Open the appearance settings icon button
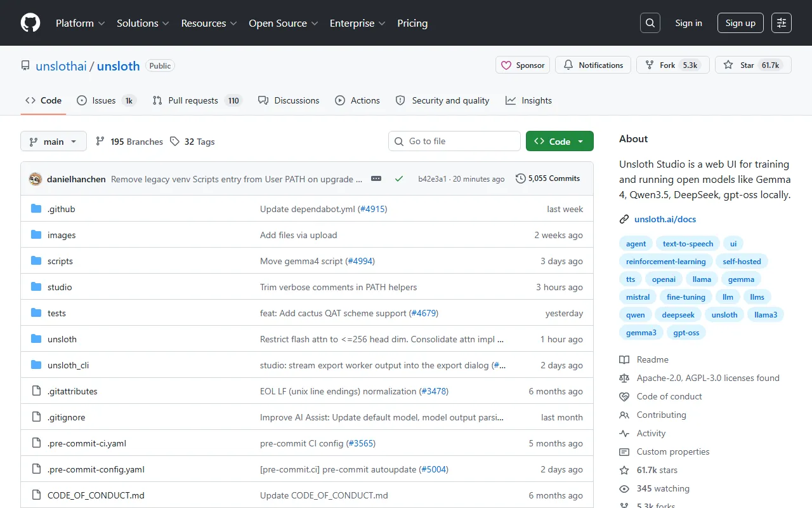812x508 pixels. (x=781, y=23)
